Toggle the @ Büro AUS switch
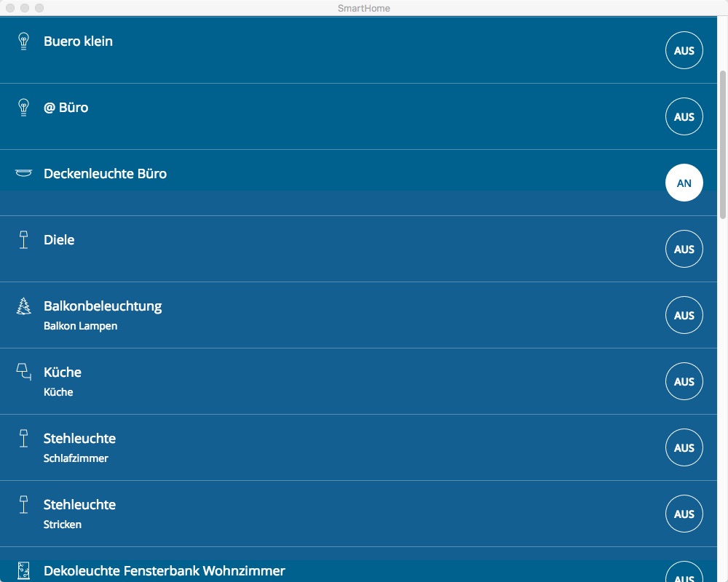This screenshot has height=582, width=728. click(684, 117)
